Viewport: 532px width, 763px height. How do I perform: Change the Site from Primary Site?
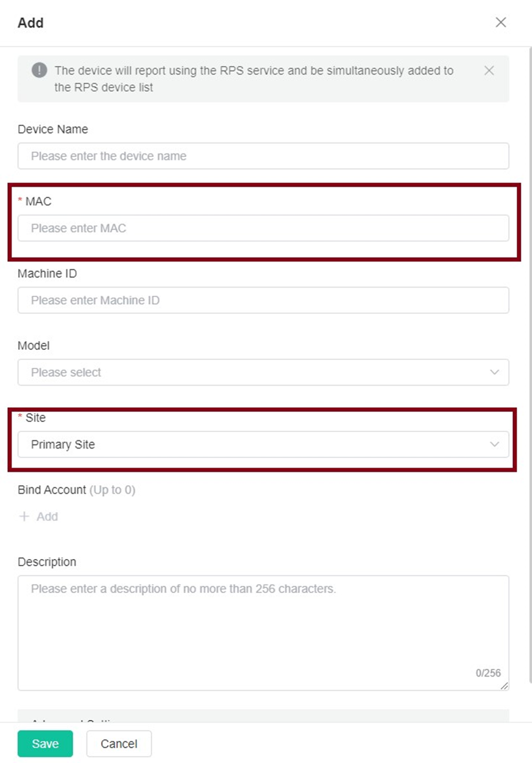263,444
